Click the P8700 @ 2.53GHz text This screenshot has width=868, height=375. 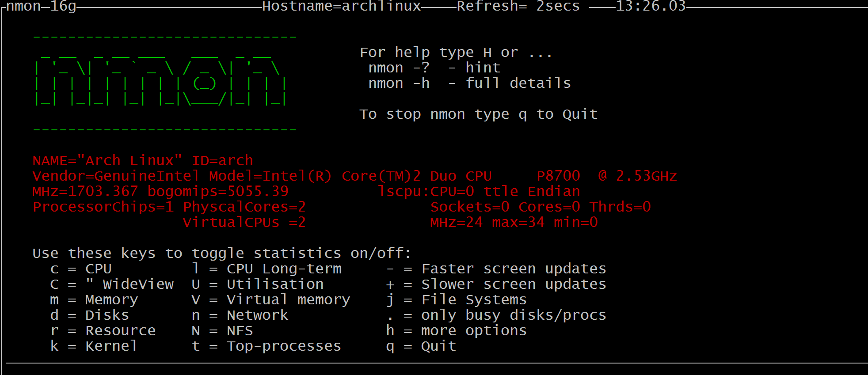[x=607, y=176]
